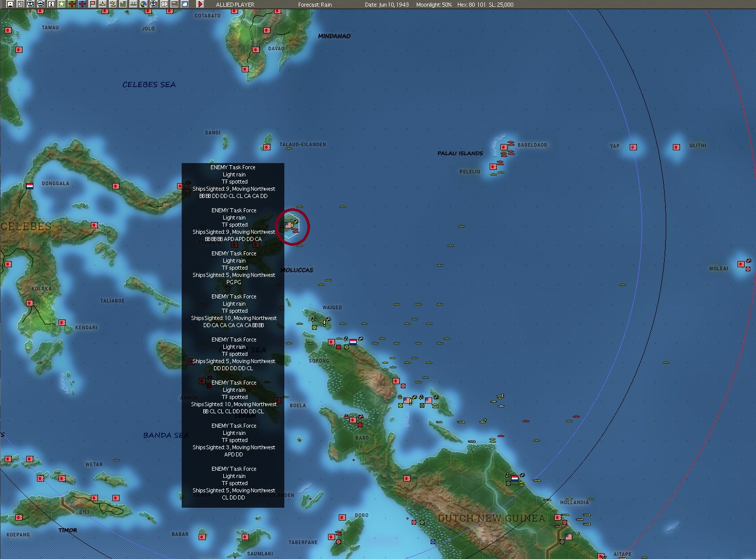
Task: Click the film-strip styled toolbar icon
Action: tap(175, 4)
